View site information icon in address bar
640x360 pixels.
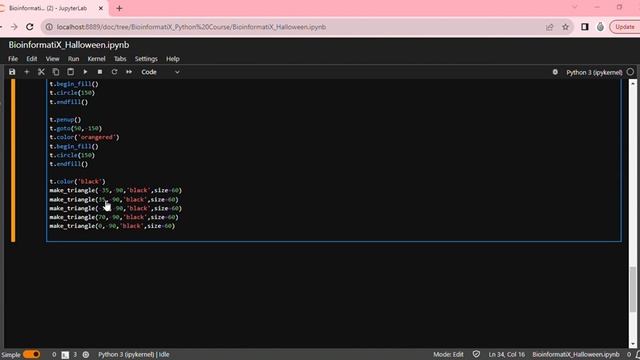point(49,27)
